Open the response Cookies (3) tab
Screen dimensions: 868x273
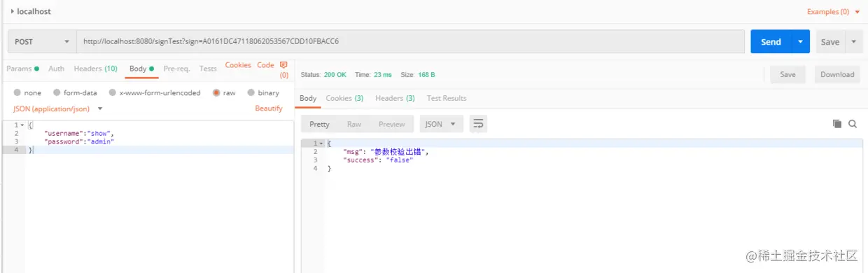click(344, 98)
